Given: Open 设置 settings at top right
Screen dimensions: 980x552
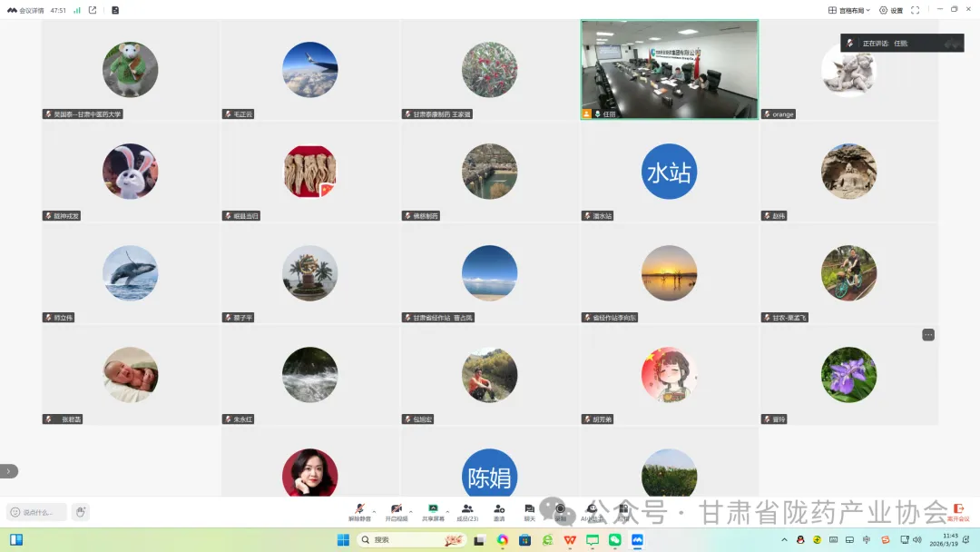Looking at the screenshot, I should [891, 10].
